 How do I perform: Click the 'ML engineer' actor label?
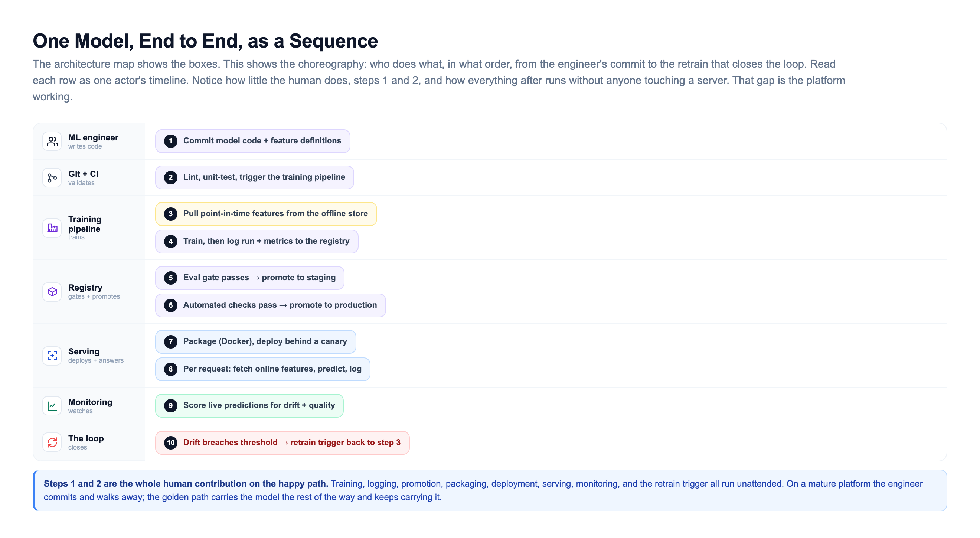point(93,137)
